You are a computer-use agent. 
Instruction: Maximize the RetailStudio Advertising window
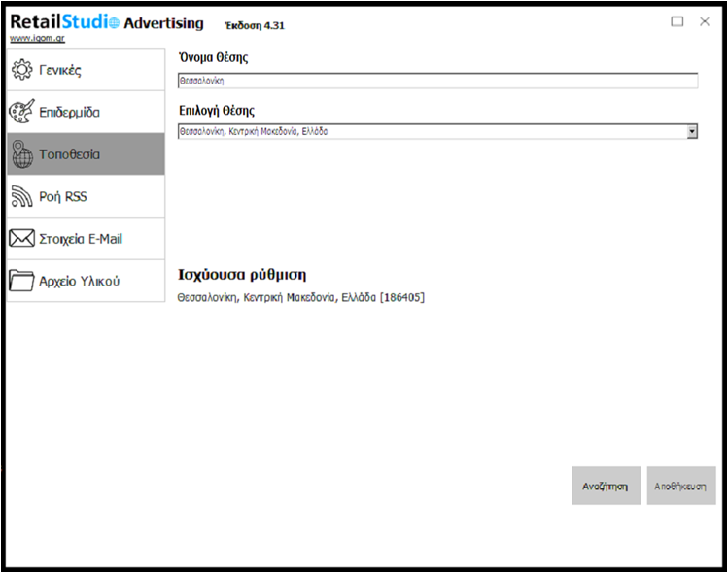tap(677, 21)
